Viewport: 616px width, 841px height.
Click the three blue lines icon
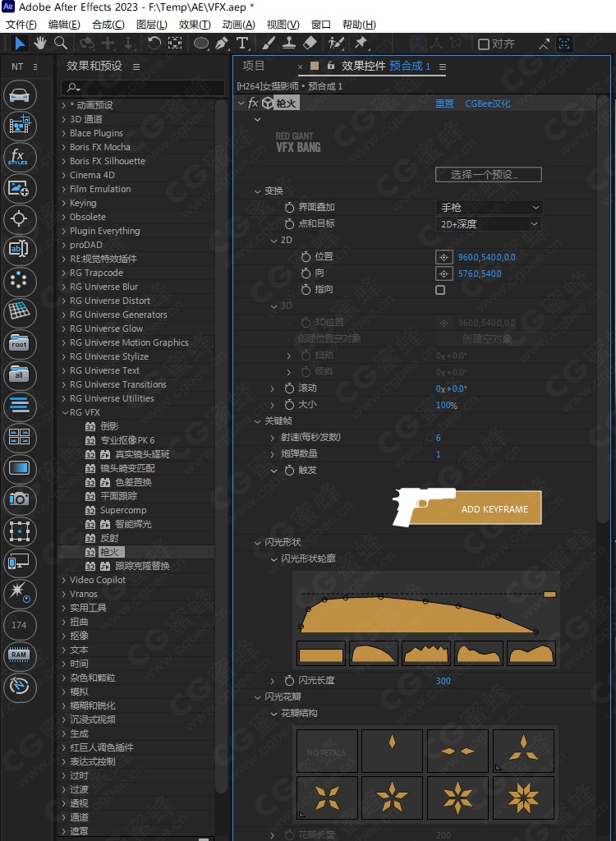click(x=20, y=407)
